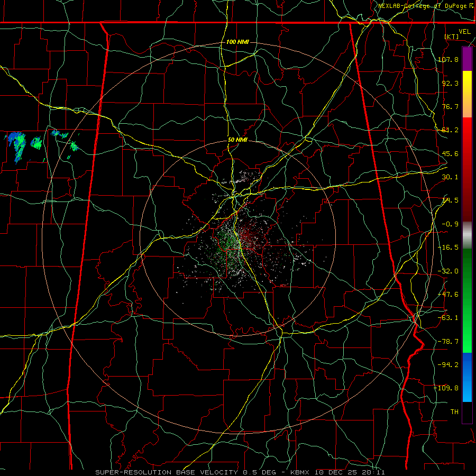476x476 pixels.
Task: Click the -94.2 velocity scale value
Action: (448, 365)
